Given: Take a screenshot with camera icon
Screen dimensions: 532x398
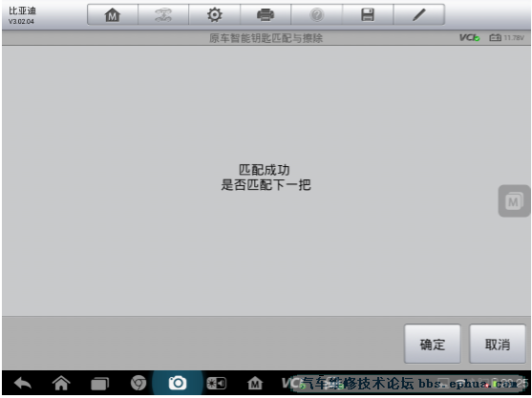Looking at the screenshot, I should tap(178, 383).
